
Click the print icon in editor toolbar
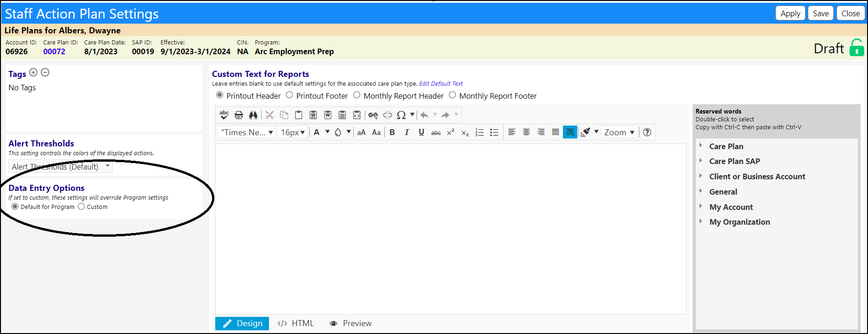point(239,115)
